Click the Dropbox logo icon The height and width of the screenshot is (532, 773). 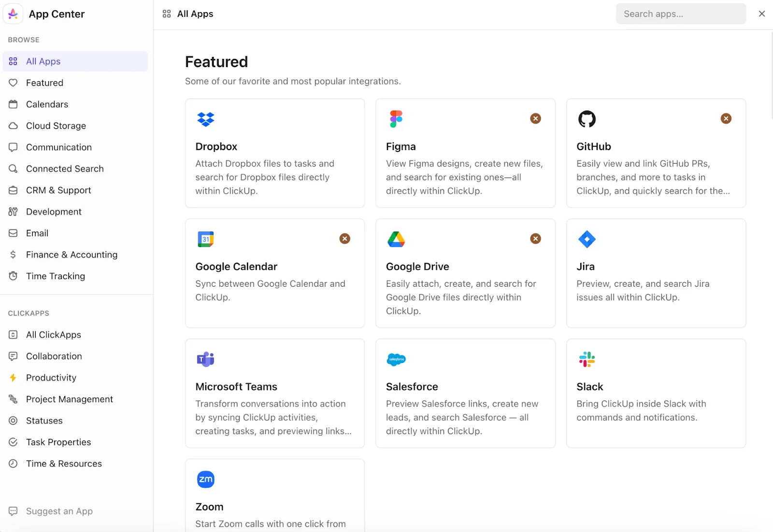coord(206,119)
